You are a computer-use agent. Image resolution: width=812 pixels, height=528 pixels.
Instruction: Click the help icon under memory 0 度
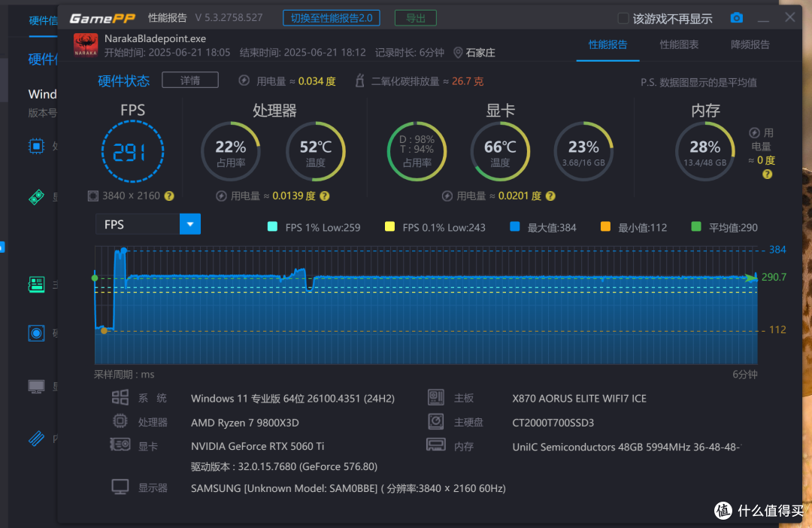point(768,174)
